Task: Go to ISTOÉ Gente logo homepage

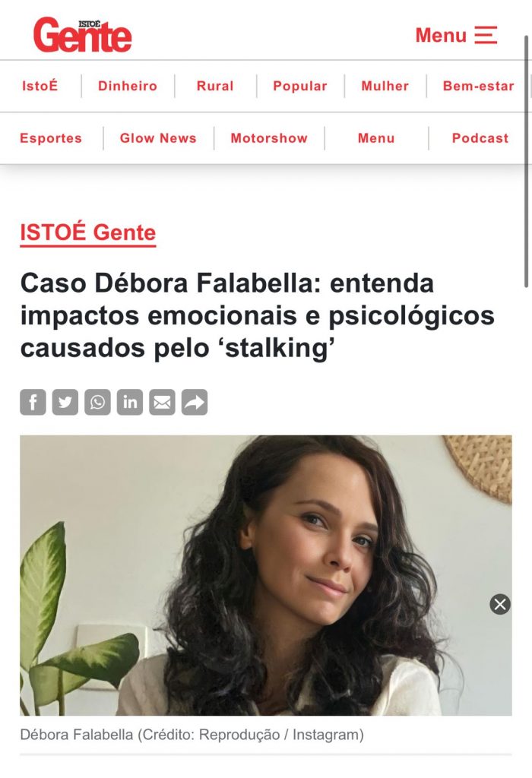Action: [x=82, y=35]
